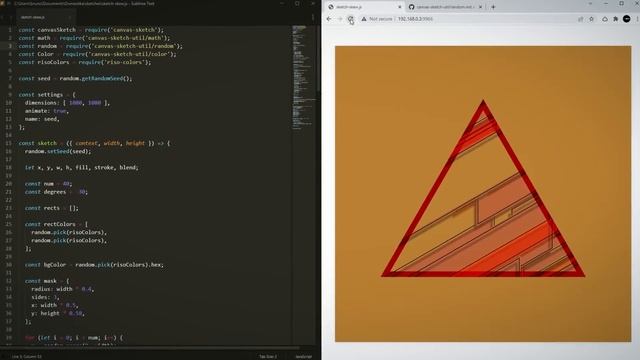This screenshot has width=640, height=360.
Task: Click 'sketch' declaration on line 15
Action: click(47, 143)
